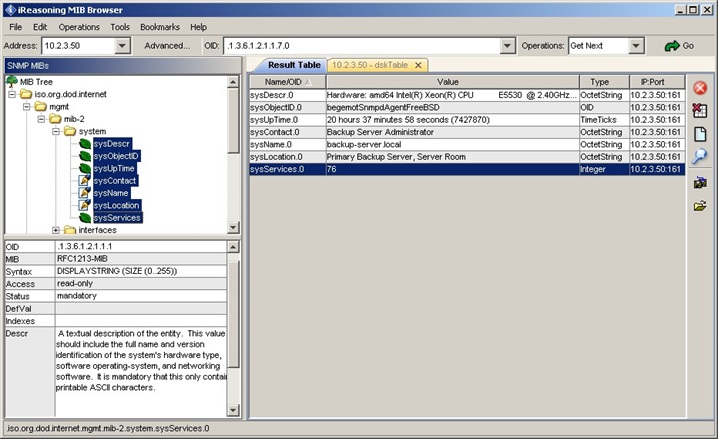Click the backup-server.local value cell
The image size is (718, 439).
pyautogui.click(x=452, y=144)
